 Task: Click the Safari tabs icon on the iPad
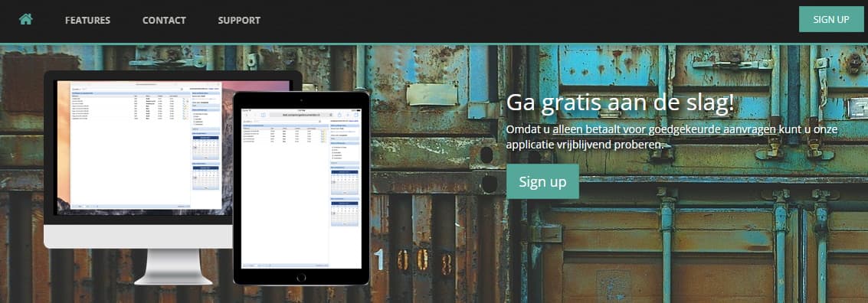coord(356,115)
